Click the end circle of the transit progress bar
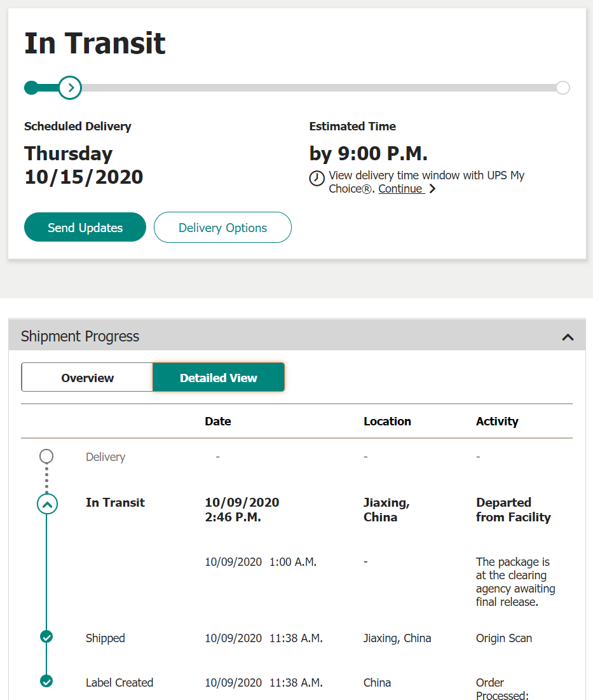 point(563,88)
